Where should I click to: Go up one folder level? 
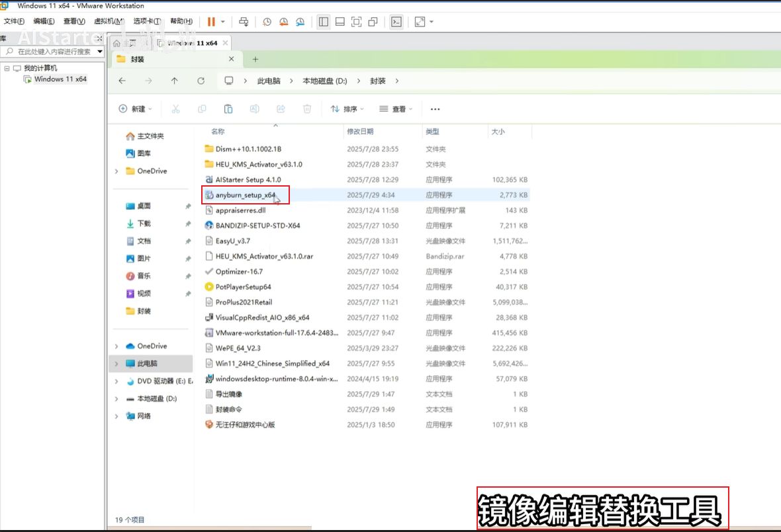(x=174, y=81)
